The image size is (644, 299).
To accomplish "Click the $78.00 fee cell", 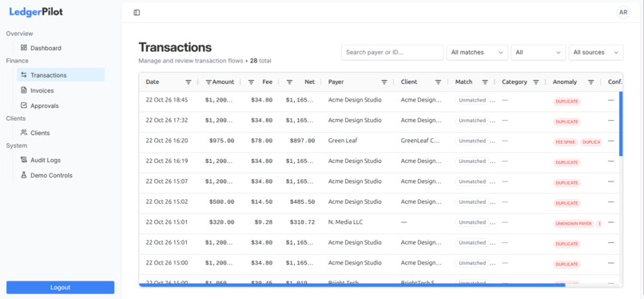I will click(261, 141).
